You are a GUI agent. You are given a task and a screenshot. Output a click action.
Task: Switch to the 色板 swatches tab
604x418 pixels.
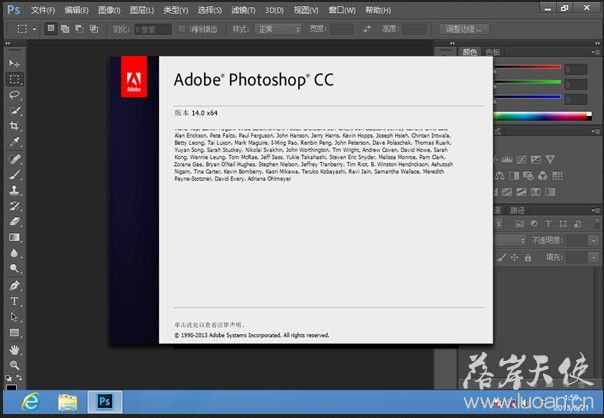492,52
